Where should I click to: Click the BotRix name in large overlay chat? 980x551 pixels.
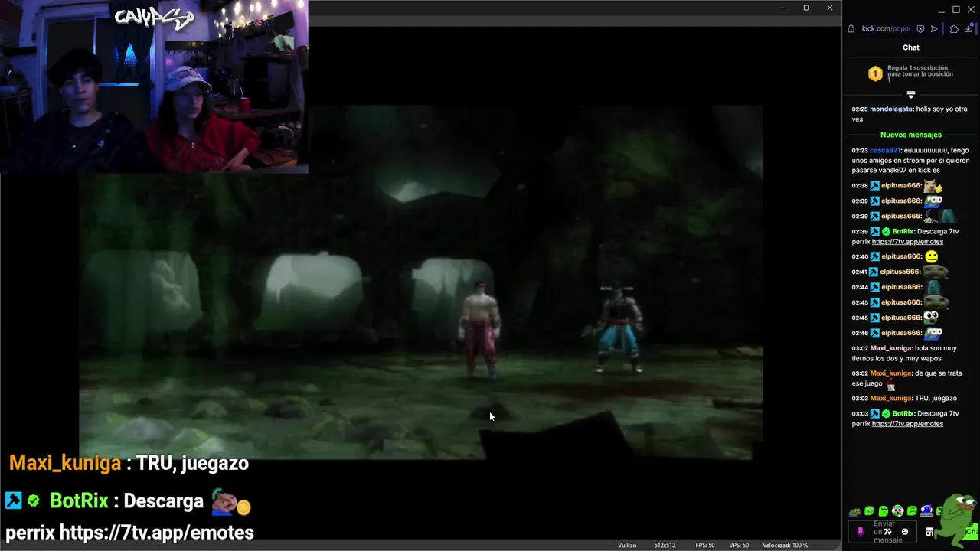(x=79, y=501)
